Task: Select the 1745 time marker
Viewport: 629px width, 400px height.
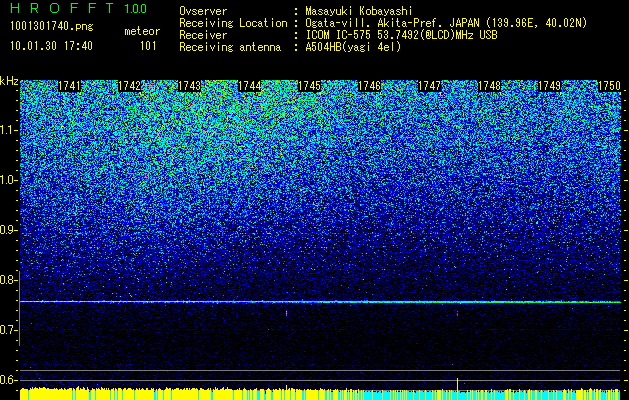Action: [310, 86]
